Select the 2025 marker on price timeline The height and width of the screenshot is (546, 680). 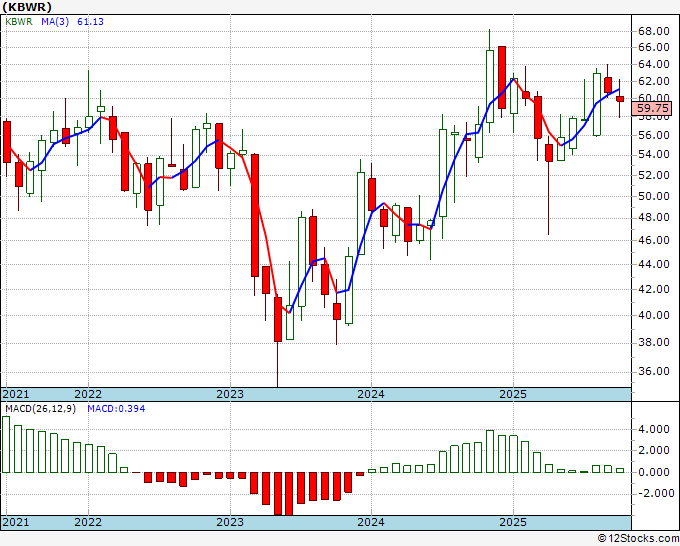(513, 394)
